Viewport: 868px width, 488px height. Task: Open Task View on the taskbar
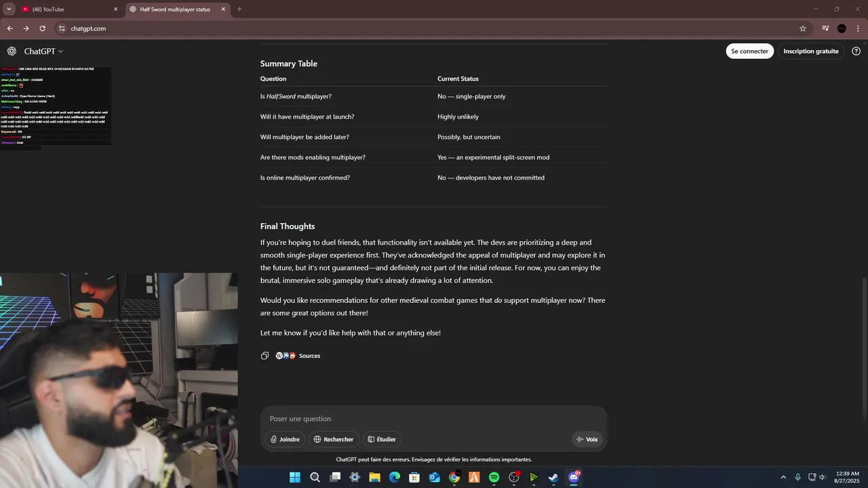[335, 477]
